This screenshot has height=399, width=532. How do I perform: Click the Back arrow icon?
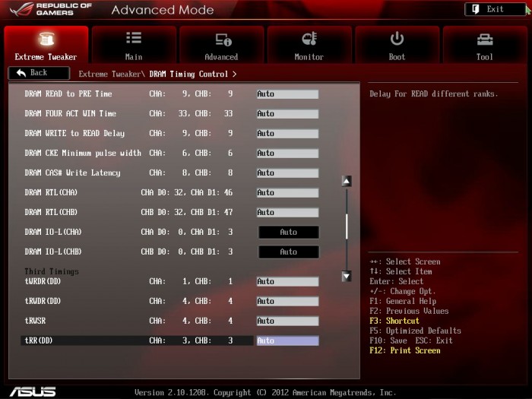coord(21,73)
